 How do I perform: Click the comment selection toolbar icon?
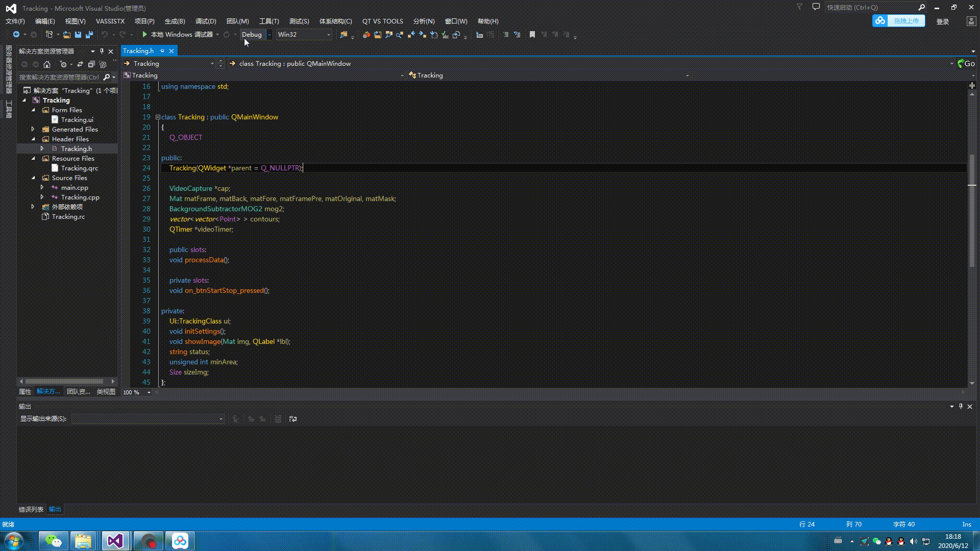pos(506,34)
